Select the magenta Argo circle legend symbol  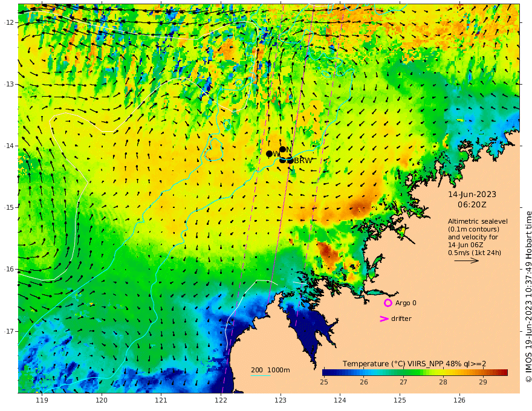[388, 303]
